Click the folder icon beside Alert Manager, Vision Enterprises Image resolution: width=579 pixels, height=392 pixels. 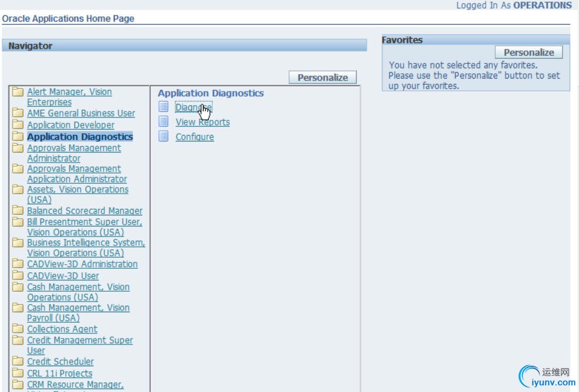(x=18, y=92)
